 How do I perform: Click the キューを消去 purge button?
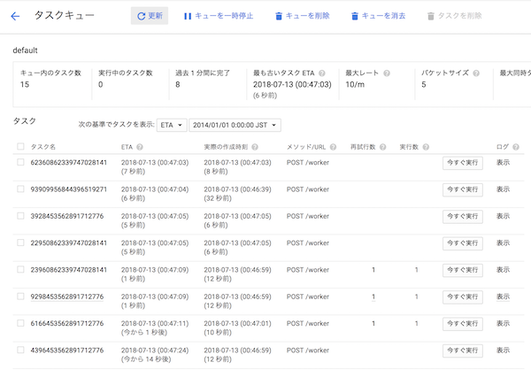[x=378, y=16]
